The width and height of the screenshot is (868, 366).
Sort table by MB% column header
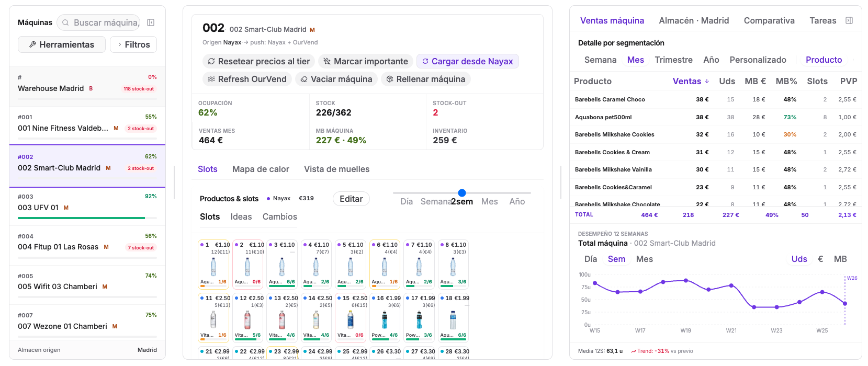pyautogui.click(x=786, y=81)
